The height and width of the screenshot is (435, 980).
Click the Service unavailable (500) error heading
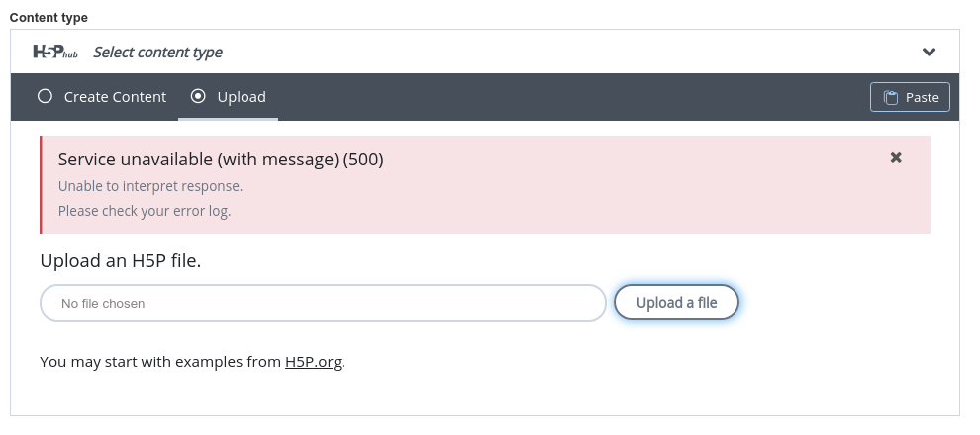click(221, 160)
